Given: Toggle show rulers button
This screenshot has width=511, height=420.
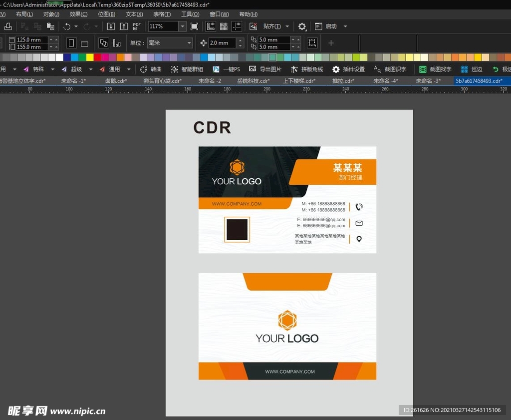Looking at the screenshot, I should (211, 26).
